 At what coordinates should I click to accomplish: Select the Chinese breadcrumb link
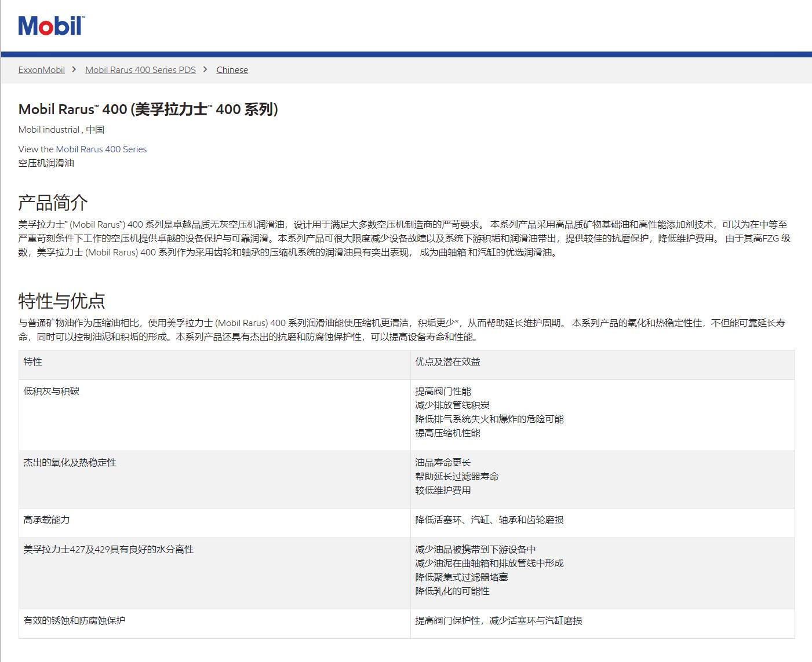(232, 70)
